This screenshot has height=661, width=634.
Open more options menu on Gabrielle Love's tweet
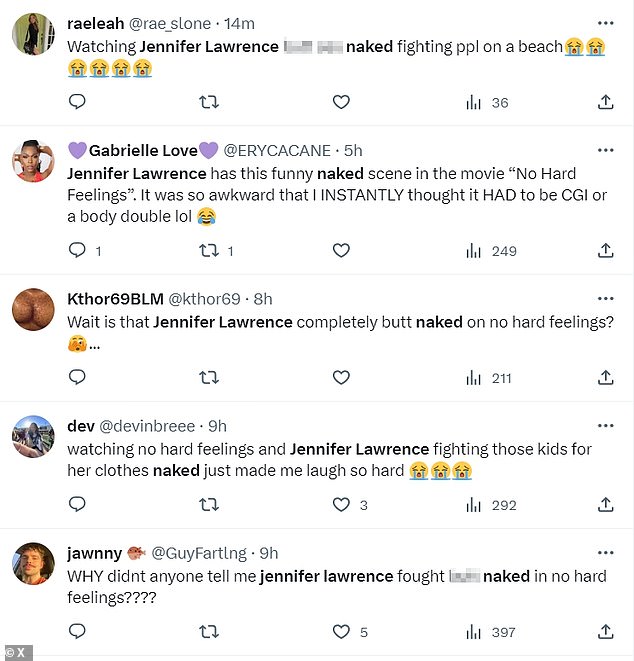point(605,150)
